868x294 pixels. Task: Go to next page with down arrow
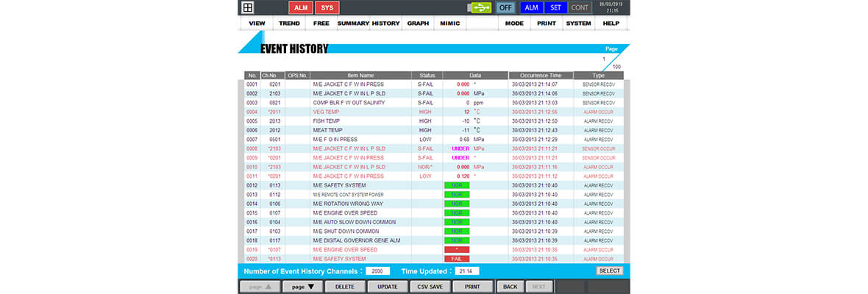pos(302,287)
